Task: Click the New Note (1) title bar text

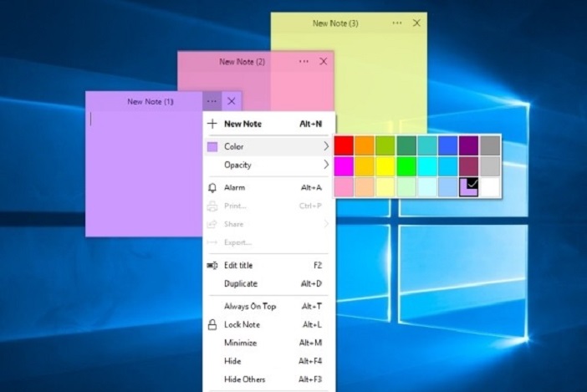Action: click(151, 101)
